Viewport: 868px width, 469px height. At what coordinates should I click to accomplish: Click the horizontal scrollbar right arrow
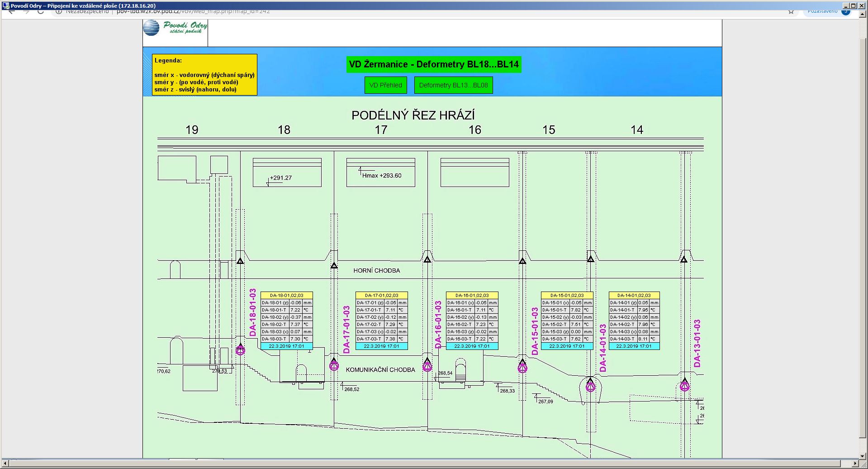(855, 464)
